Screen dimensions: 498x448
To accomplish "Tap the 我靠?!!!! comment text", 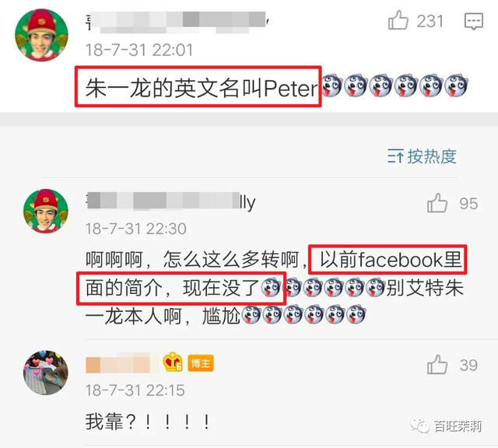I will (x=148, y=422).
